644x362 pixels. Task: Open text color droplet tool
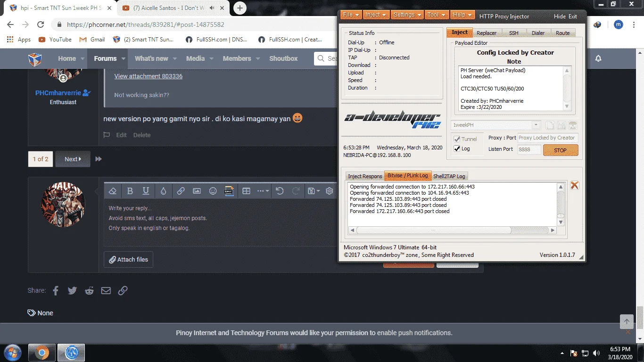coord(163,191)
